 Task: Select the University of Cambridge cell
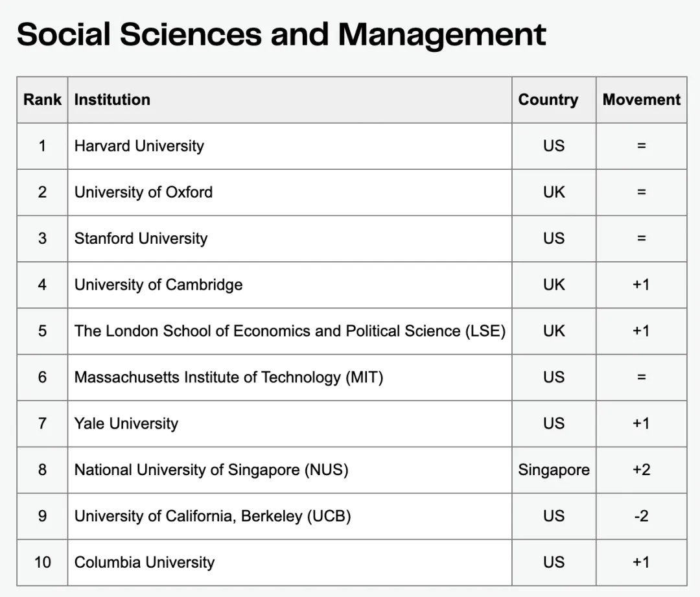point(158,285)
